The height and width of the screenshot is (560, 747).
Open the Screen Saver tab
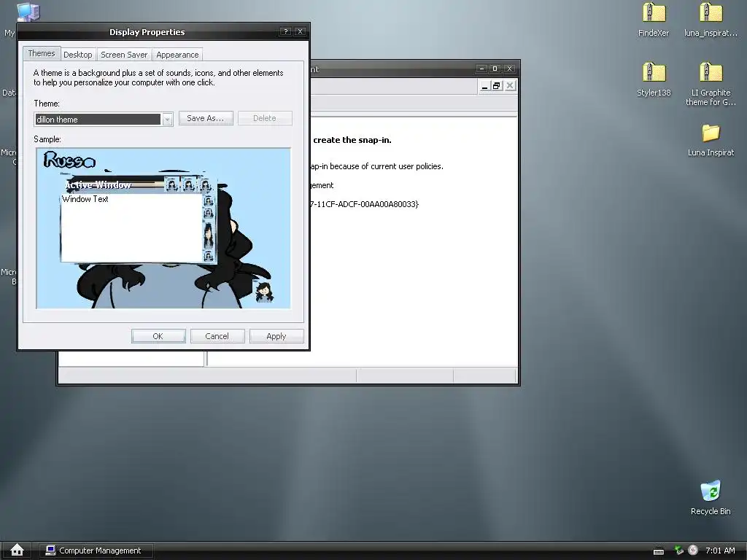tap(124, 55)
